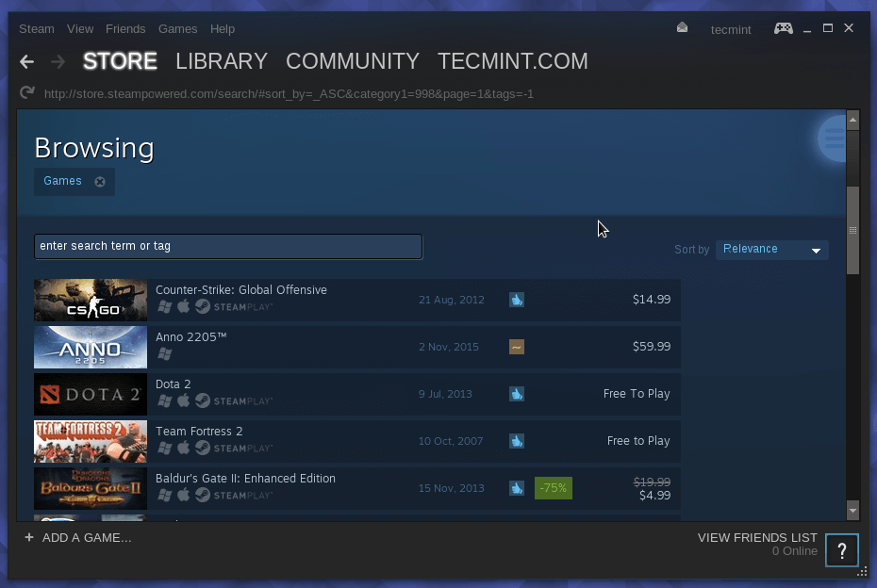Click the Dota 2 positive review icon
The width and height of the screenshot is (877, 588).
516,394
